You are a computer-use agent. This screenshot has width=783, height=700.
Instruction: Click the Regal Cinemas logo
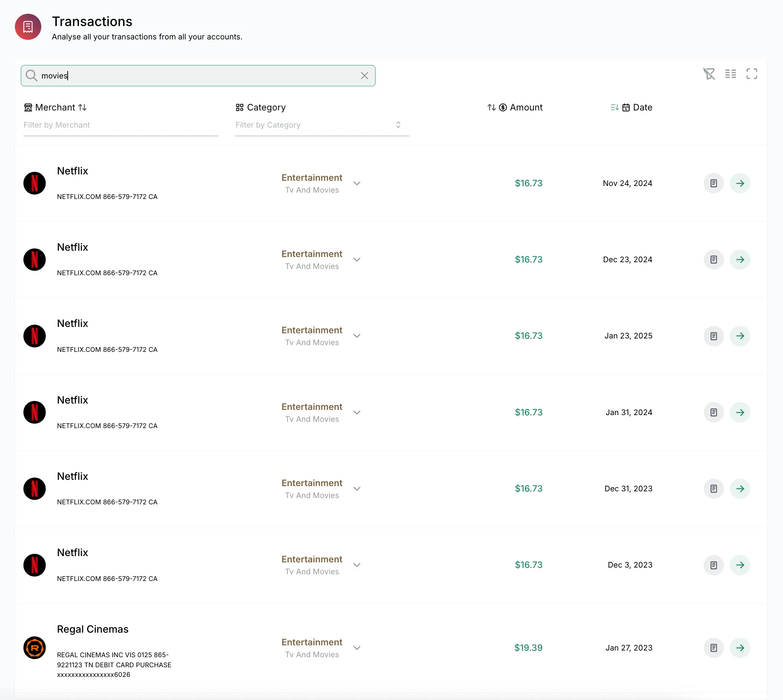point(35,648)
